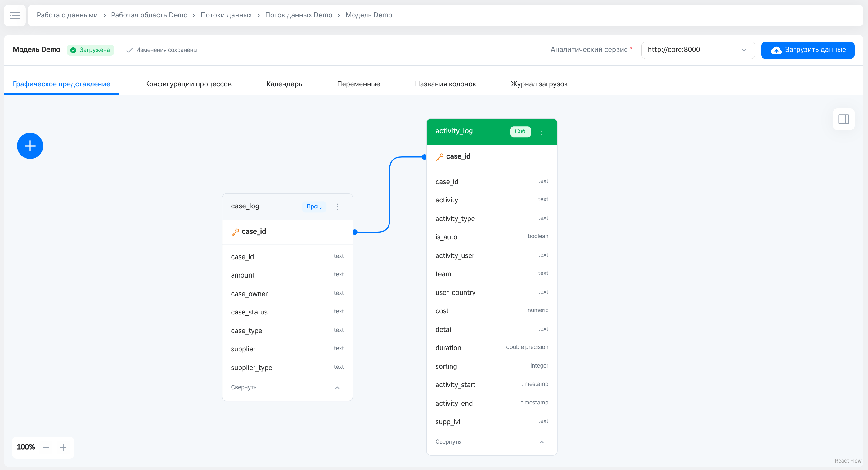Select the amount row in case_log
Image resolution: width=868 pixels, height=470 pixels.
pos(287,275)
